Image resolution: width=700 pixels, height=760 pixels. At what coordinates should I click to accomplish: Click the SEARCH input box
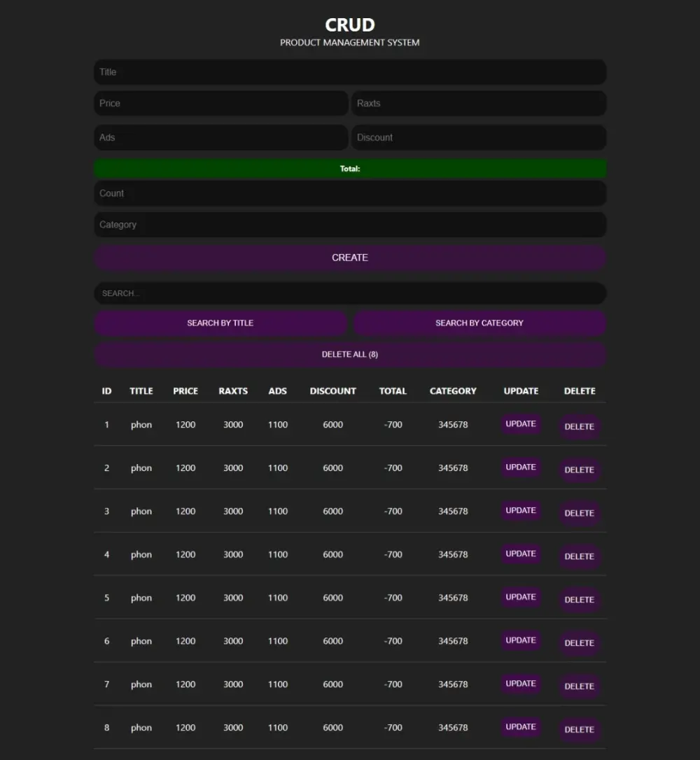click(x=350, y=293)
